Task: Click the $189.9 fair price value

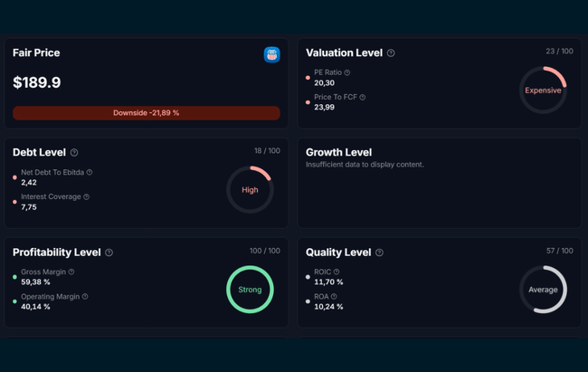Action: coord(37,83)
